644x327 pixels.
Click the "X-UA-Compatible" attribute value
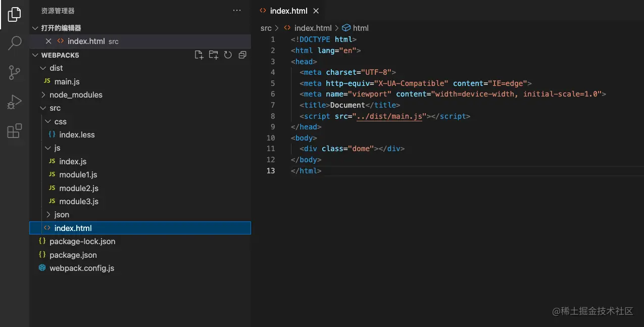(x=411, y=83)
